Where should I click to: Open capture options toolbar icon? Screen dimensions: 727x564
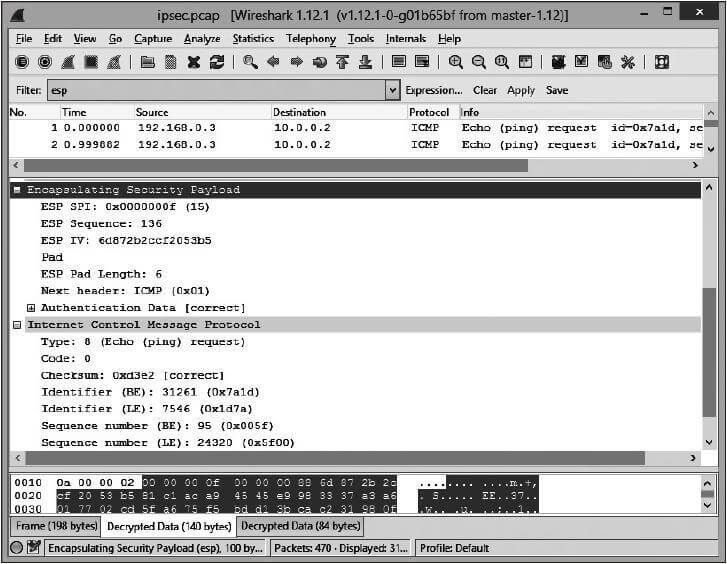pos(45,62)
